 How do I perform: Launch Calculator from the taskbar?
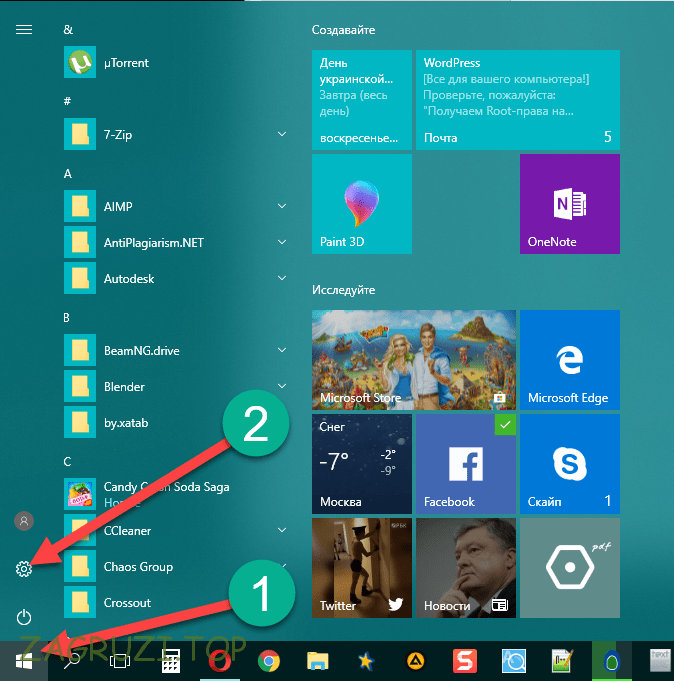click(171, 661)
